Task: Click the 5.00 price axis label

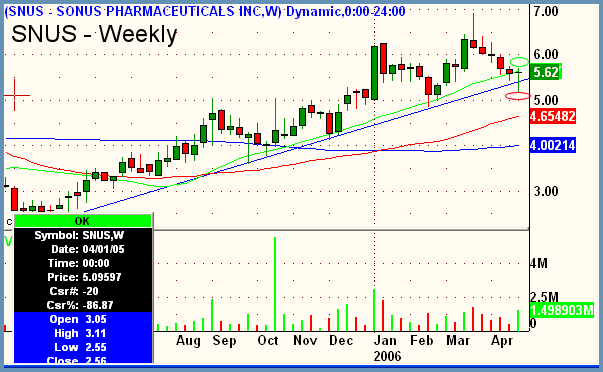Action: click(546, 100)
